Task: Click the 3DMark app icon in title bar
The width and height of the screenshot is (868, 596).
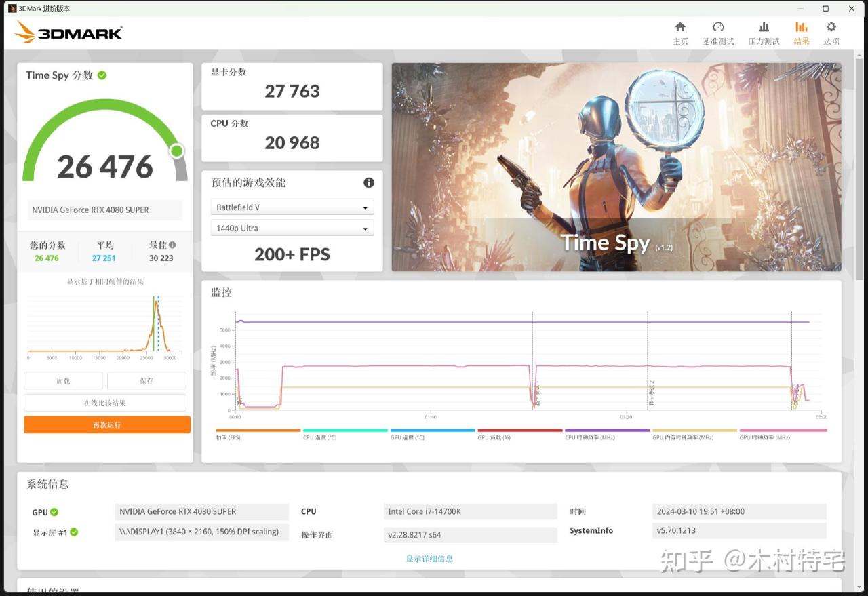Action: pos(12,9)
